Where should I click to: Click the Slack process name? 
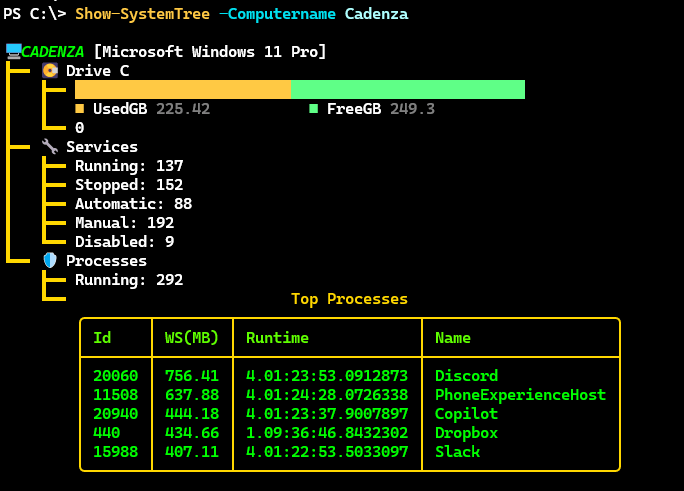coord(457,452)
